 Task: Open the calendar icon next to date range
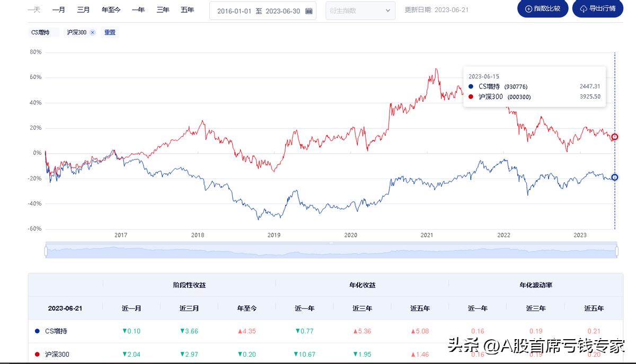point(308,11)
